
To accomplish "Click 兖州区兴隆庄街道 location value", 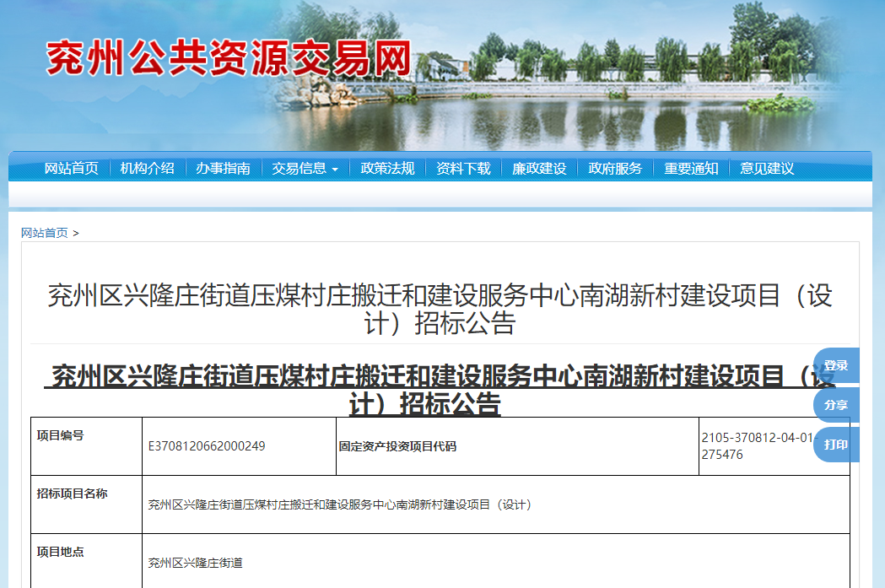I will pos(195,563).
